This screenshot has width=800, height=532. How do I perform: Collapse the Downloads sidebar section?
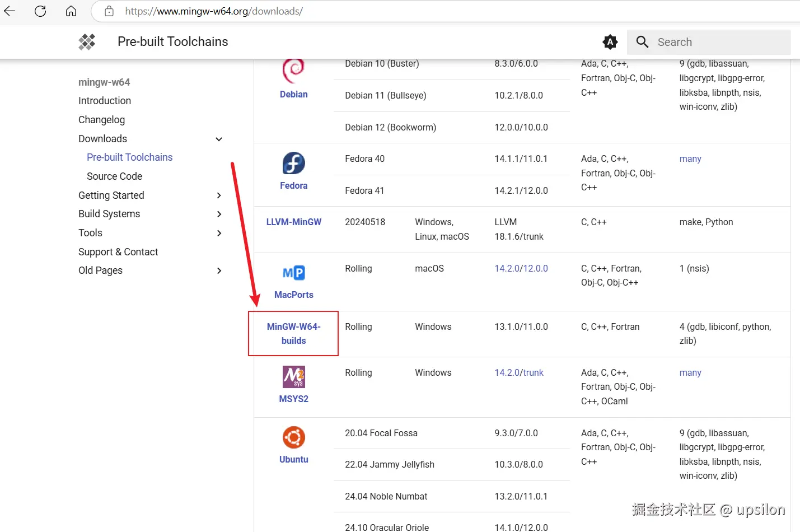tap(219, 139)
